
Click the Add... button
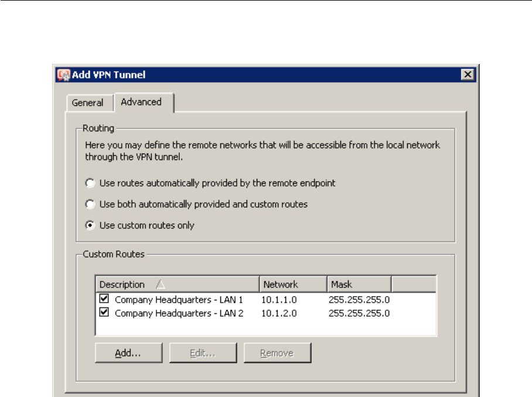[x=128, y=353]
